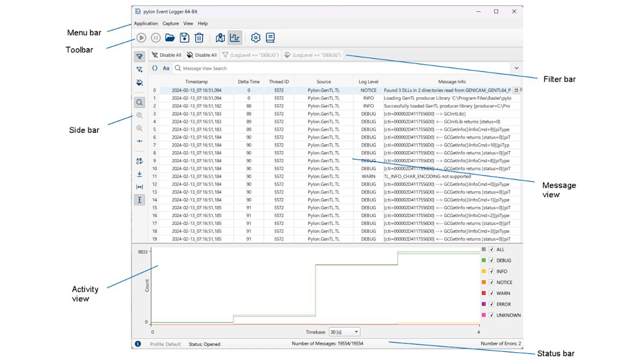Clear messages with the trash can icon
The image size is (644, 363).
[199, 38]
